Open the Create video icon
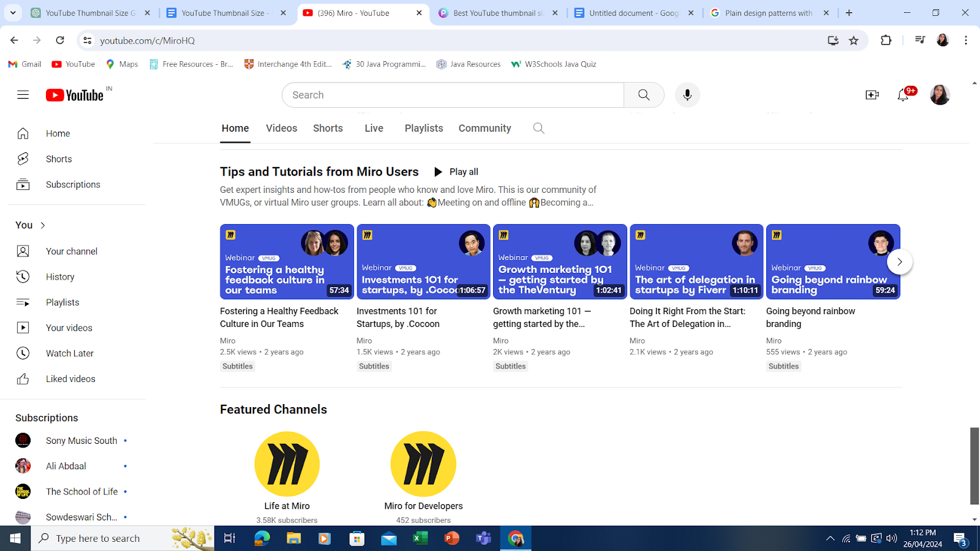This screenshot has width=980, height=551. (x=872, y=95)
